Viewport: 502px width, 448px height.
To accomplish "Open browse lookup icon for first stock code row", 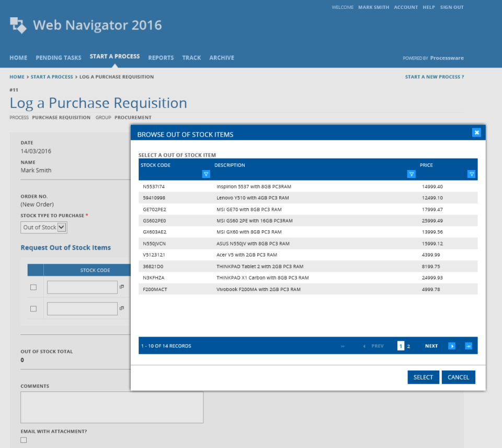I will 122,287.
